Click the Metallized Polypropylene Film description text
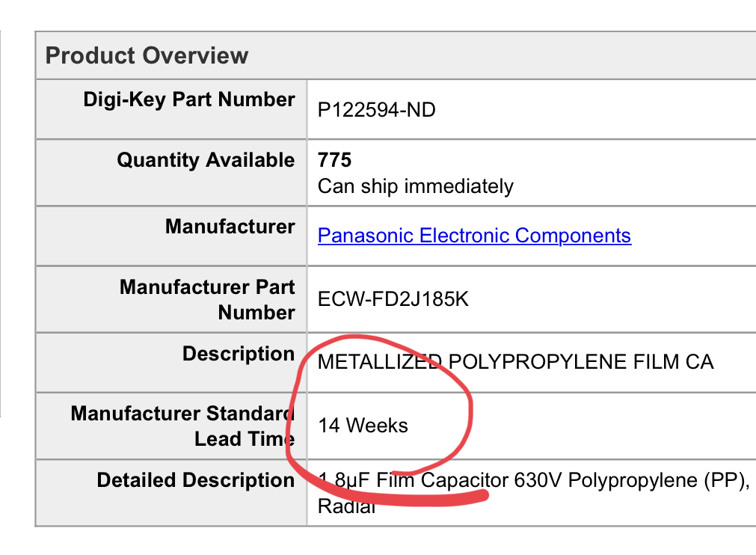Image resolution: width=756 pixels, height=555 pixels. point(515,361)
